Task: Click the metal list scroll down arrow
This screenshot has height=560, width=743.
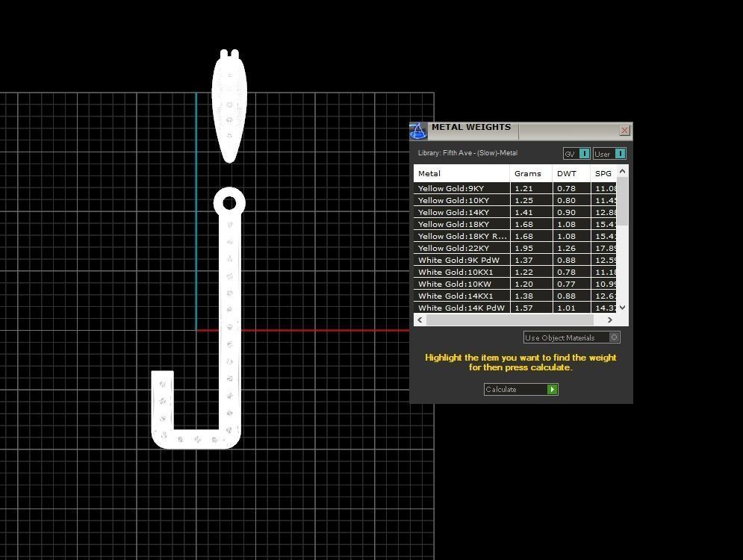Action: coord(623,308)
